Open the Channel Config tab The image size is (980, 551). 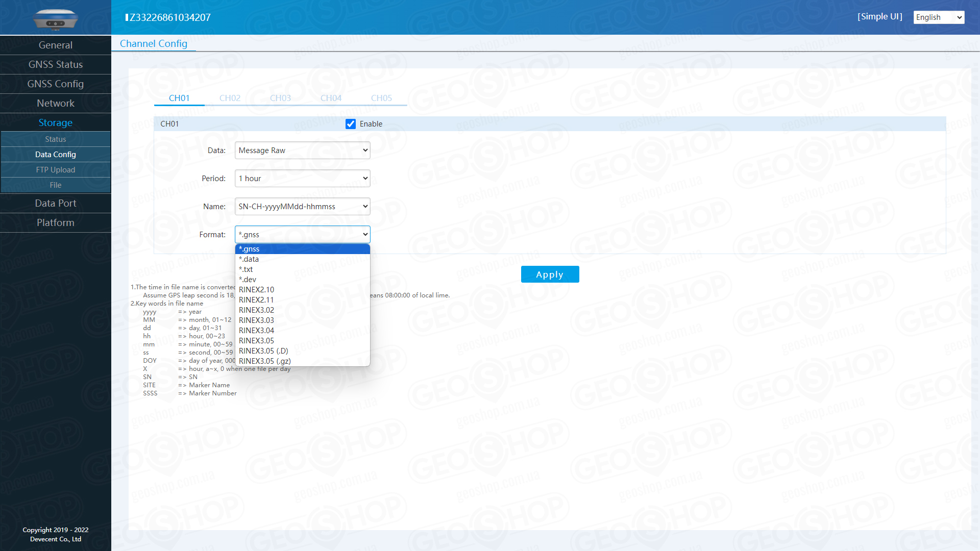point(154,43)
